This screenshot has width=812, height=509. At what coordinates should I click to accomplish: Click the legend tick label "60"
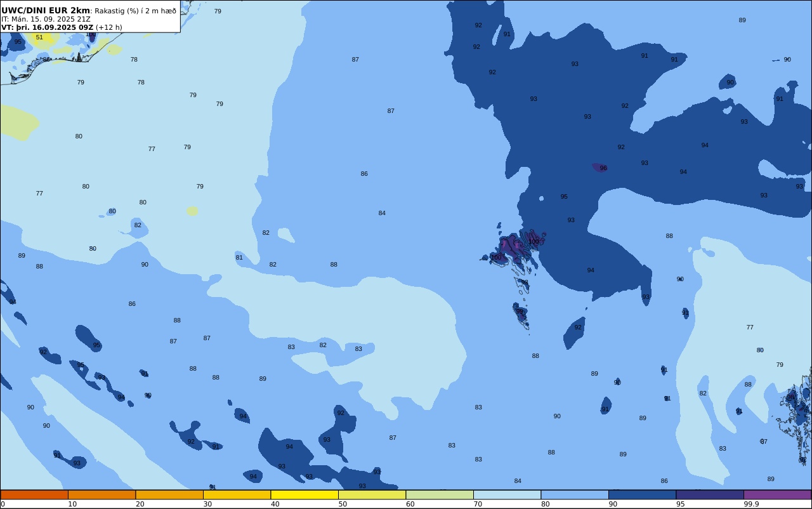(x=410, y=504)
